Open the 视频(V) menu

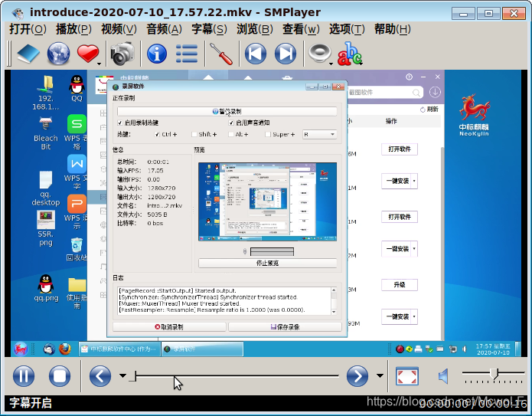[119, 29]
